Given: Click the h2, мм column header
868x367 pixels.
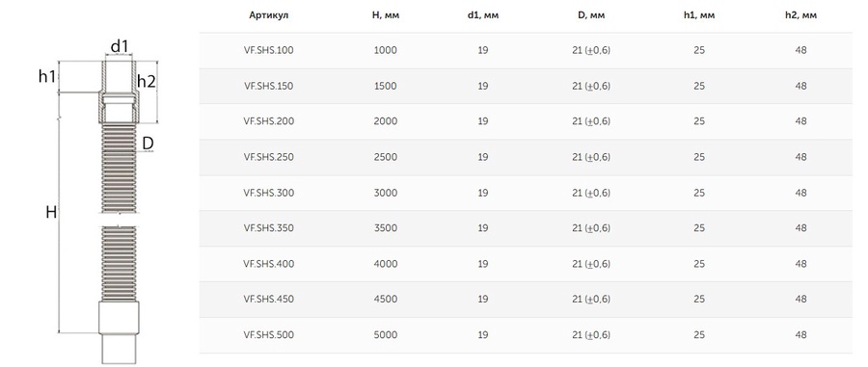Looking at the screenshot, I should 801,15.
